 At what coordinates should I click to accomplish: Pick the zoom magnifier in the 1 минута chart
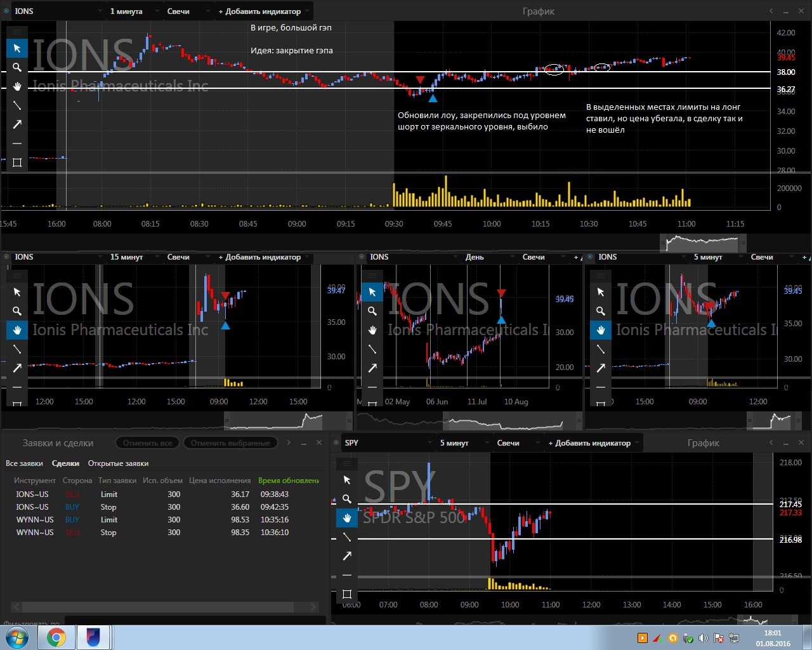coord(17,67)
